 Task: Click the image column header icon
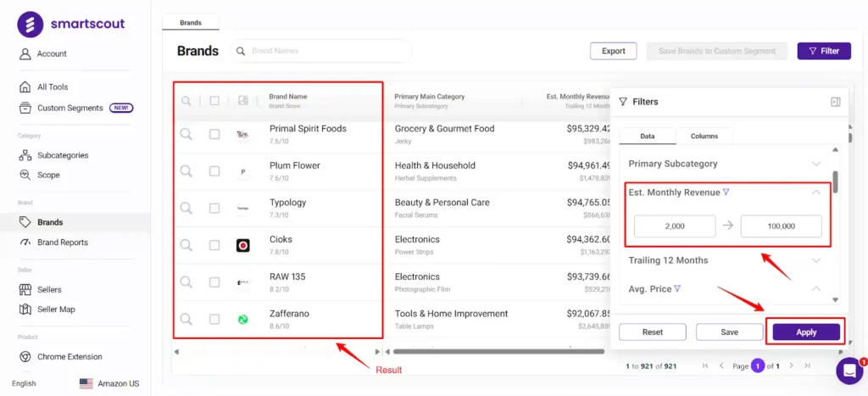(x=242, y=100)
